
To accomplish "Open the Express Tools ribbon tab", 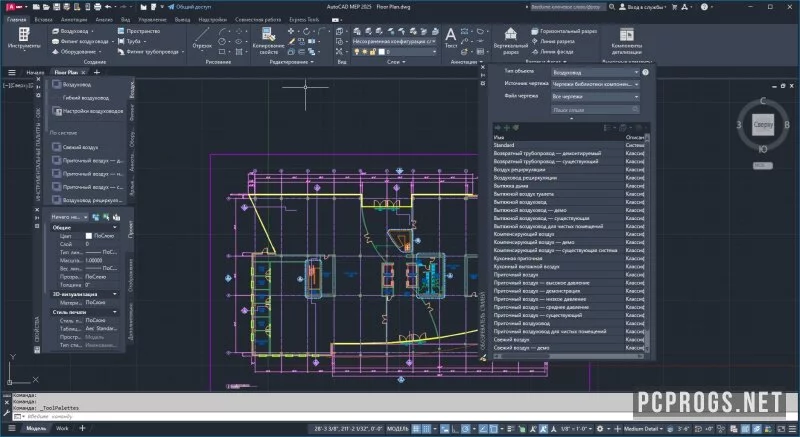I will (x=304, y=19).
